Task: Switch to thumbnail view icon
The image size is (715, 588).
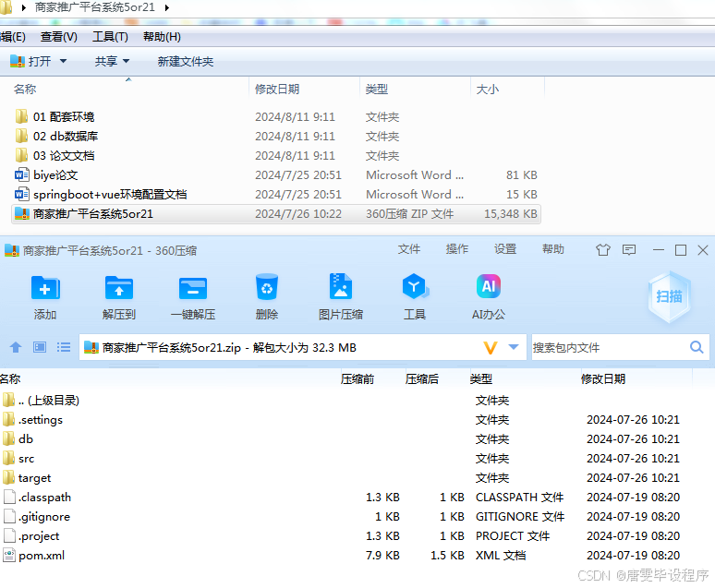Action: point(40,347)
